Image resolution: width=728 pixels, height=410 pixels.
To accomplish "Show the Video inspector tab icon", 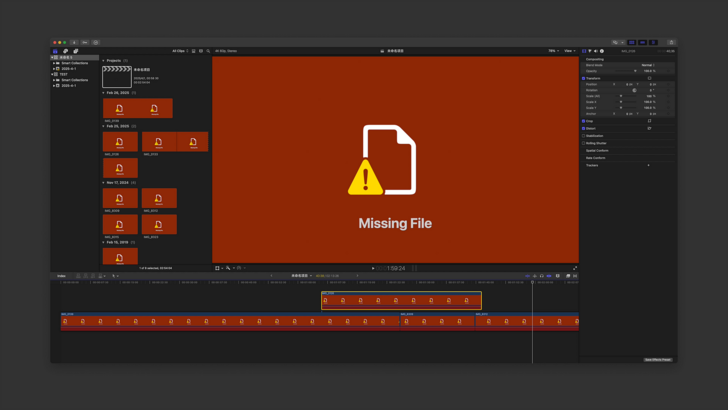I will point(584,51).
